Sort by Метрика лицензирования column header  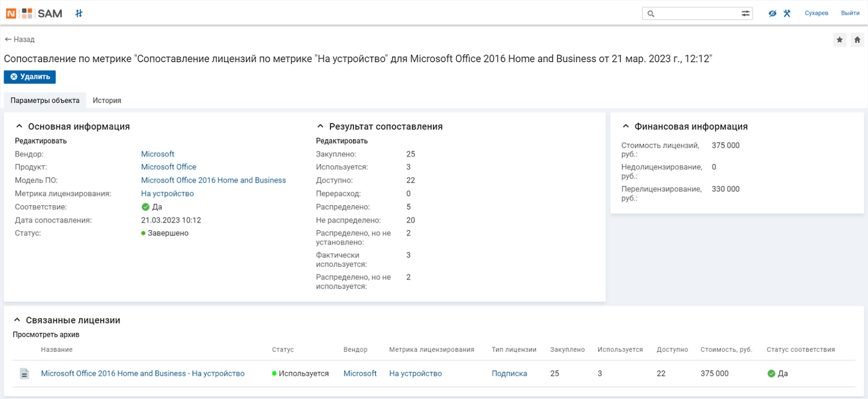click(x=431, y=350)
